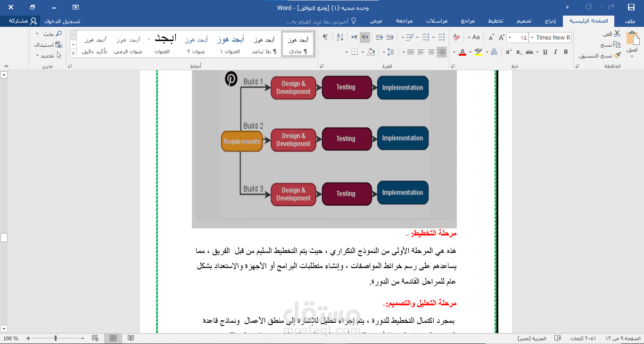Click the Build diagram image in the document
The image size is (644, 344).
(324, 149)
